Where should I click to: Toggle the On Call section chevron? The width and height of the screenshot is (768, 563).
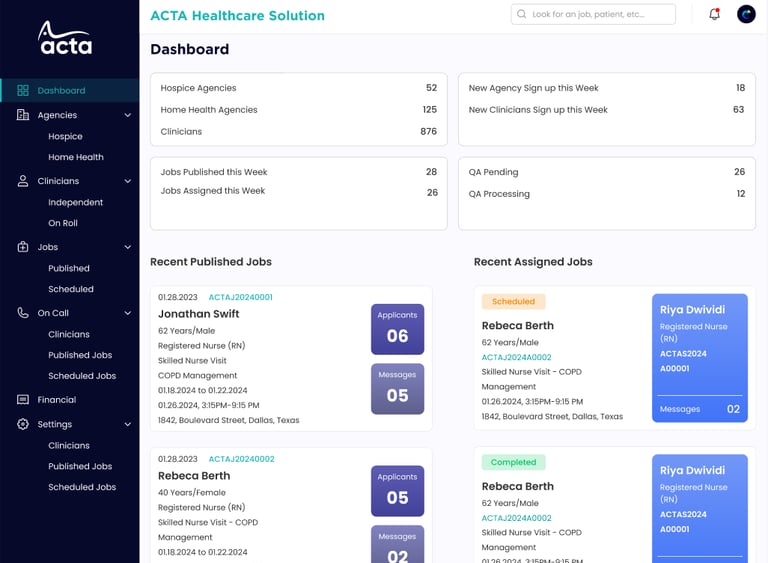coord(127,313)
